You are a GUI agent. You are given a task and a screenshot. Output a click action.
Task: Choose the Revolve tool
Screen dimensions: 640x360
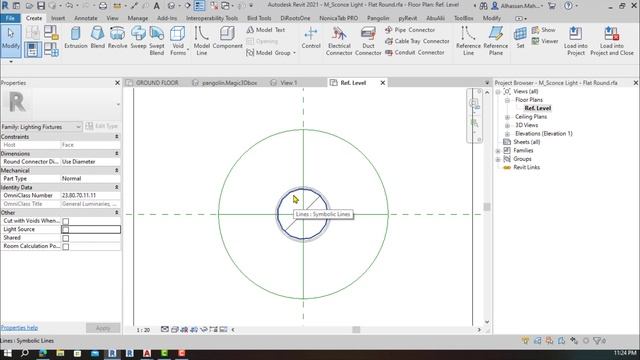coord(118,39)
